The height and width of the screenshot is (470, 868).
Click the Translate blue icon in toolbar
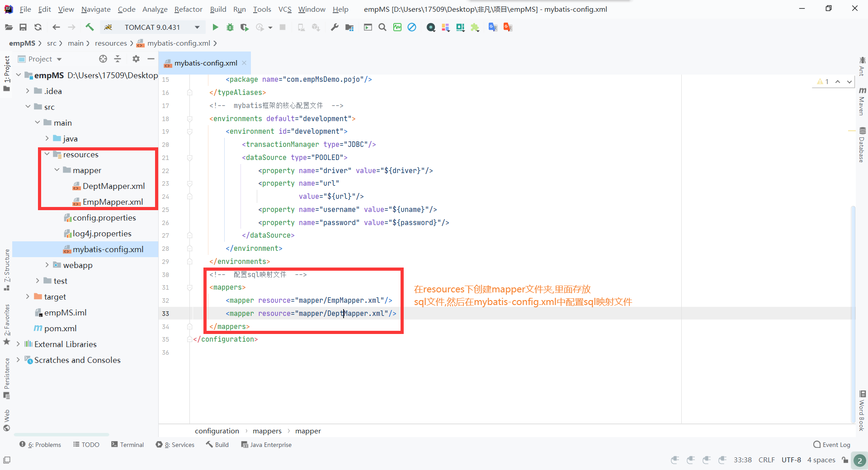pyautogui.click(x=493, y=27)
